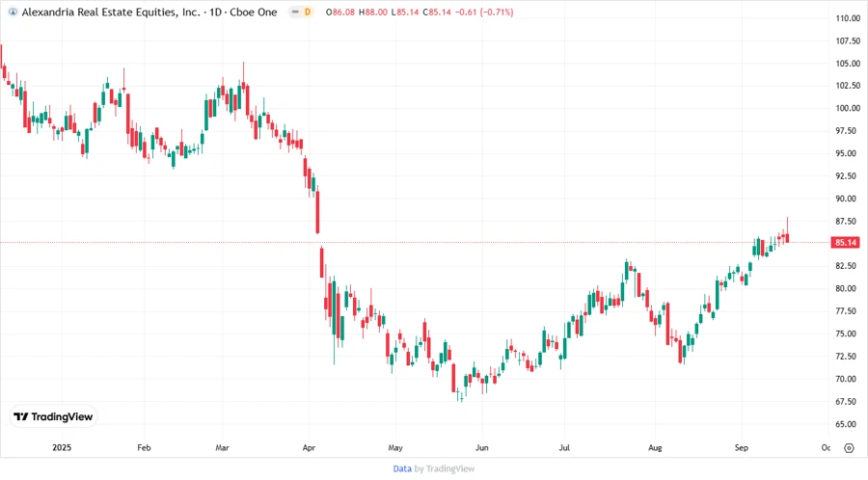
Task: Click the 67.50 price axis label
Action: tap(848, 402)
